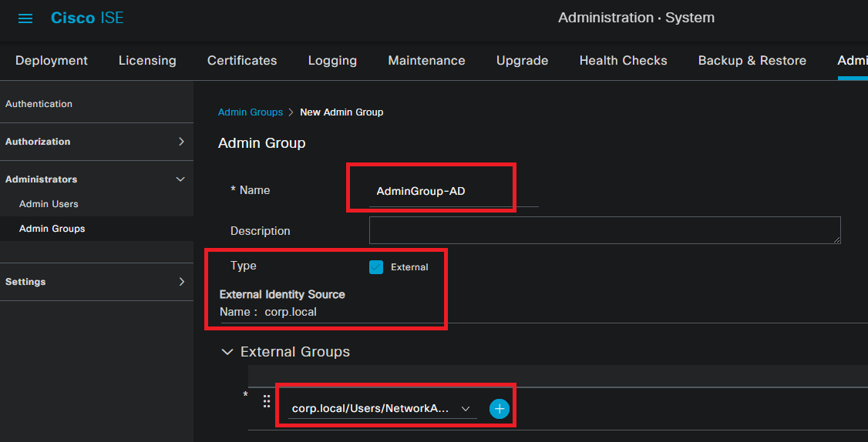Click the Administration · System page title
Screen dimensions: 868x442
pos(636,18)
